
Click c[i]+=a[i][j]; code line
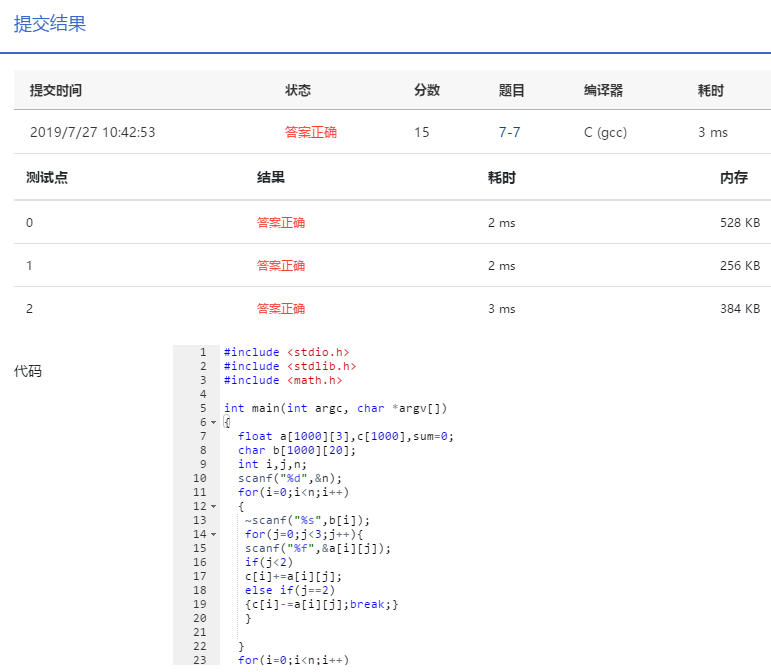293,577
